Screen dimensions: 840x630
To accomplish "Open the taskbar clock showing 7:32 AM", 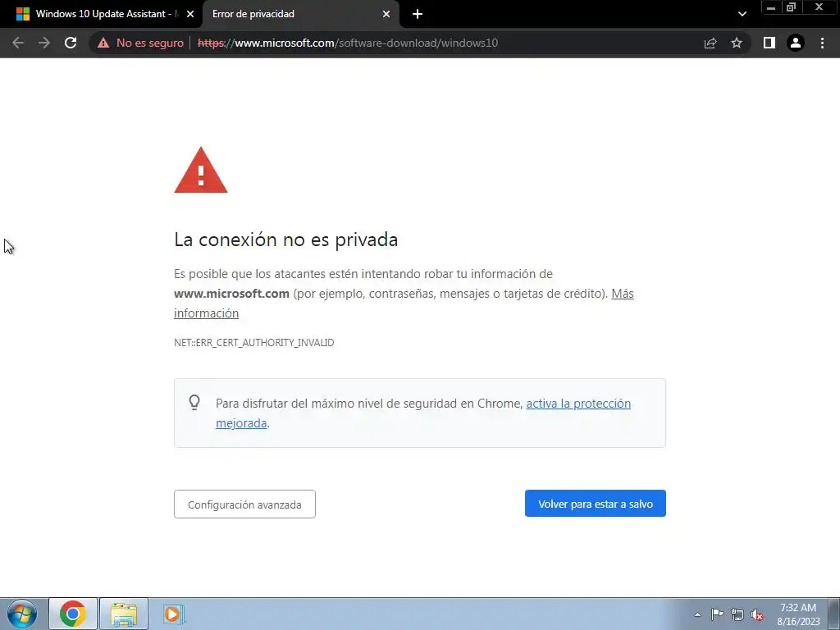I will [798, 614].
